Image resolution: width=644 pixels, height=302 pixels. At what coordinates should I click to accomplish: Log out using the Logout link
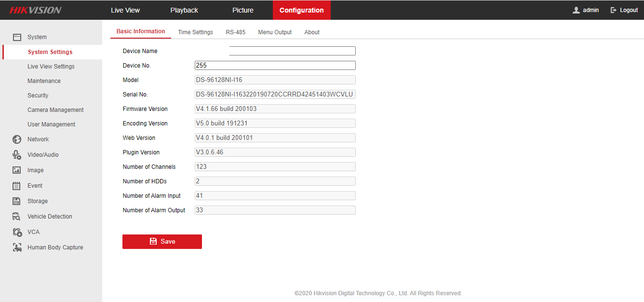(624, 10)
